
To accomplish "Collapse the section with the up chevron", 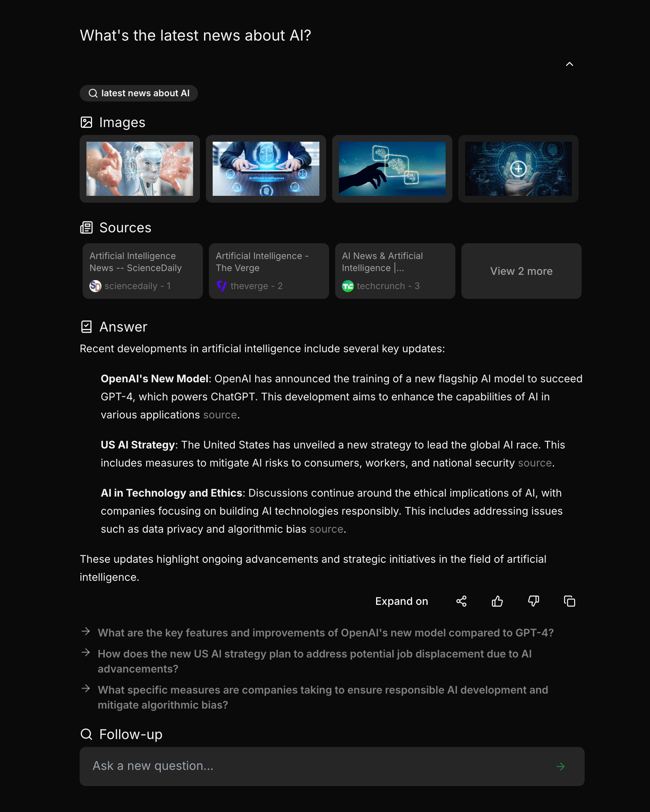I will 570,64.
